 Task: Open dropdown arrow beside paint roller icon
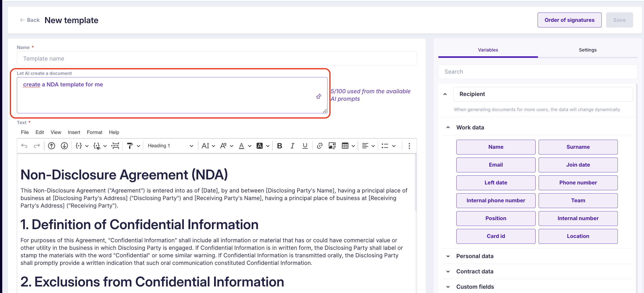[138, 146]
